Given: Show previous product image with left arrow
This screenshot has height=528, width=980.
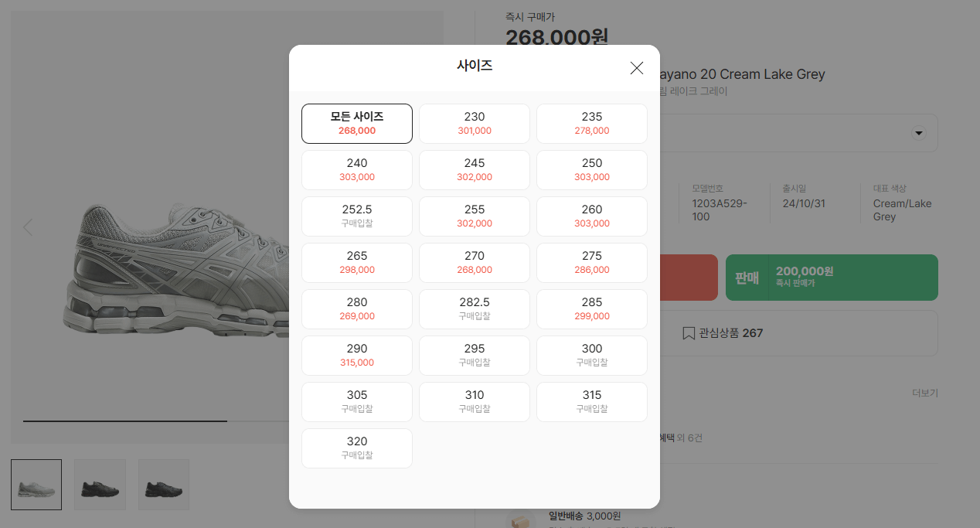Looking at the screenshot, I should tap(28, 227).
